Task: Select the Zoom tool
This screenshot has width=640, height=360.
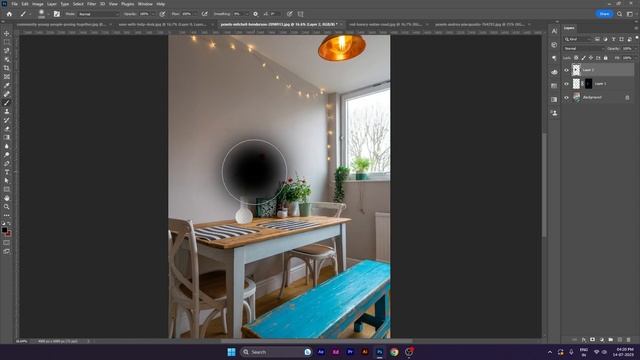Action: pos(7,207)
